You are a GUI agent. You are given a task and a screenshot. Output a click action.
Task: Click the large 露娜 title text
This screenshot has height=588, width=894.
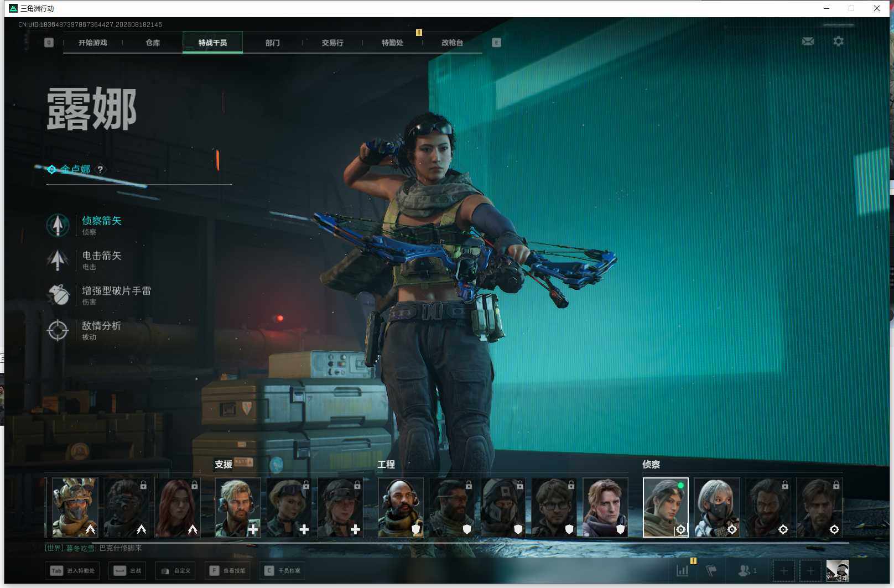(x=92, y=109)
